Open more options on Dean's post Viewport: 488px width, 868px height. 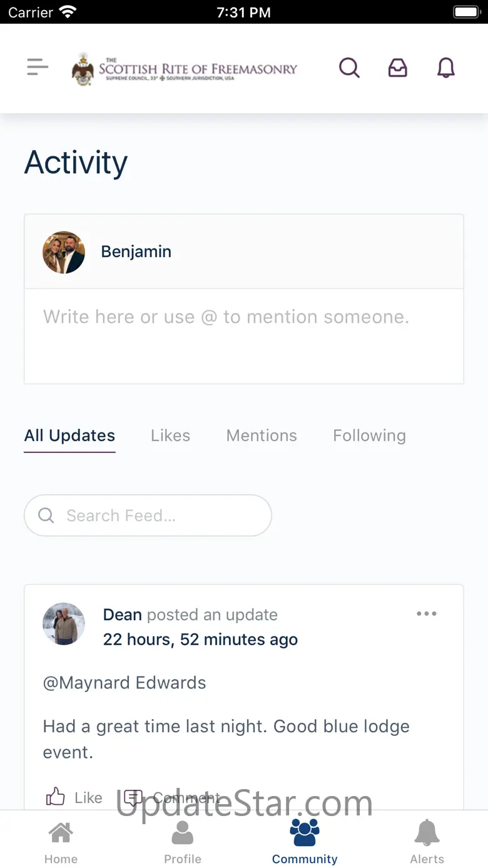[x=427, y=614]
